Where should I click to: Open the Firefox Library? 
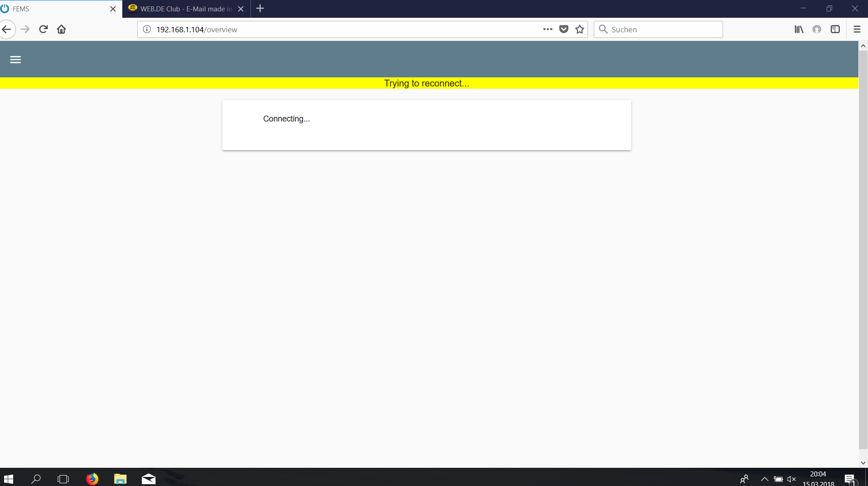click(x=799, y=29)
